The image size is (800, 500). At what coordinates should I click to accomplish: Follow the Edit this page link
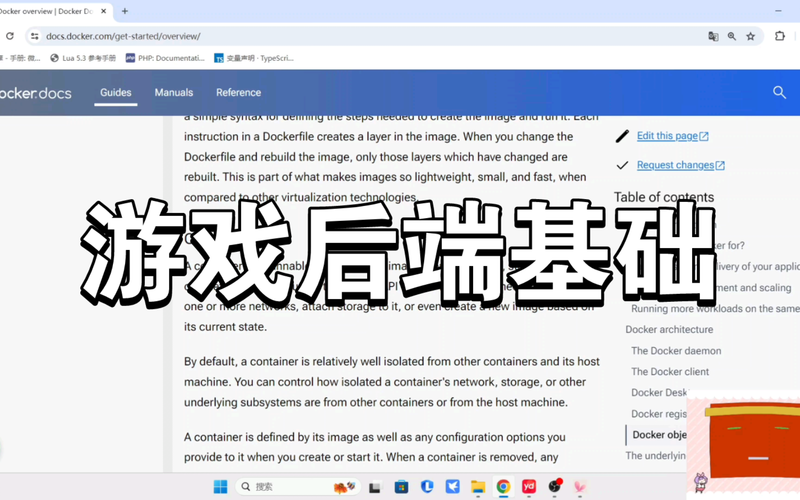672,136
